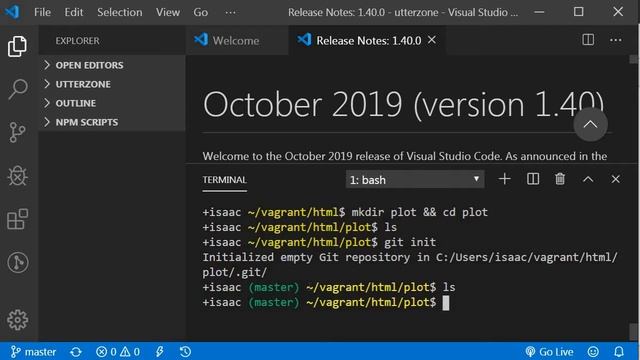This screenshot has width=640, height=360.
Task: Expand UTTERZONE folder section
Action: (x=112, y=84)
